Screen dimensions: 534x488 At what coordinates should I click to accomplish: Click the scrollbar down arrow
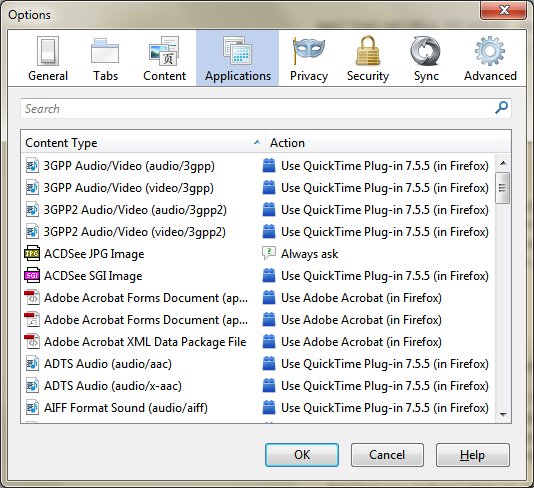[x=503, y=414]
